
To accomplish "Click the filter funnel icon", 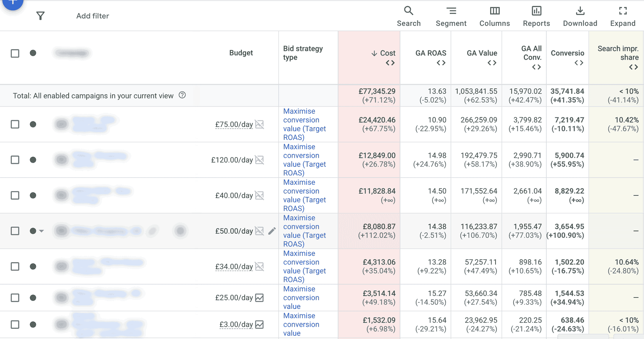I will 40,16.
